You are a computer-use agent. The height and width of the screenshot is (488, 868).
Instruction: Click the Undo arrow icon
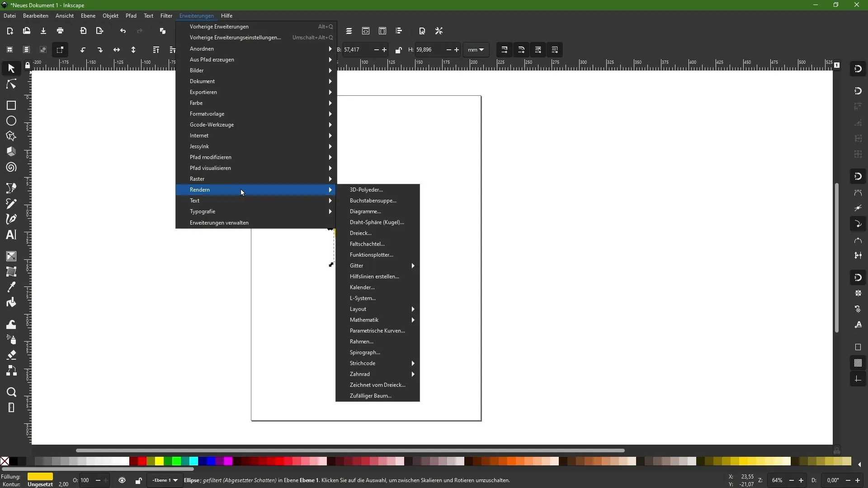[x=123, y=31]
